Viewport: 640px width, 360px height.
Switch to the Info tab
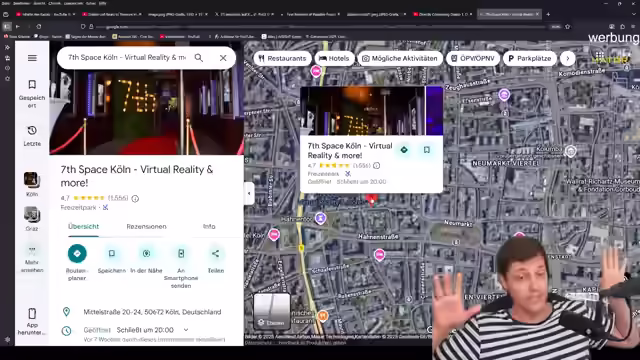point(209,227)
